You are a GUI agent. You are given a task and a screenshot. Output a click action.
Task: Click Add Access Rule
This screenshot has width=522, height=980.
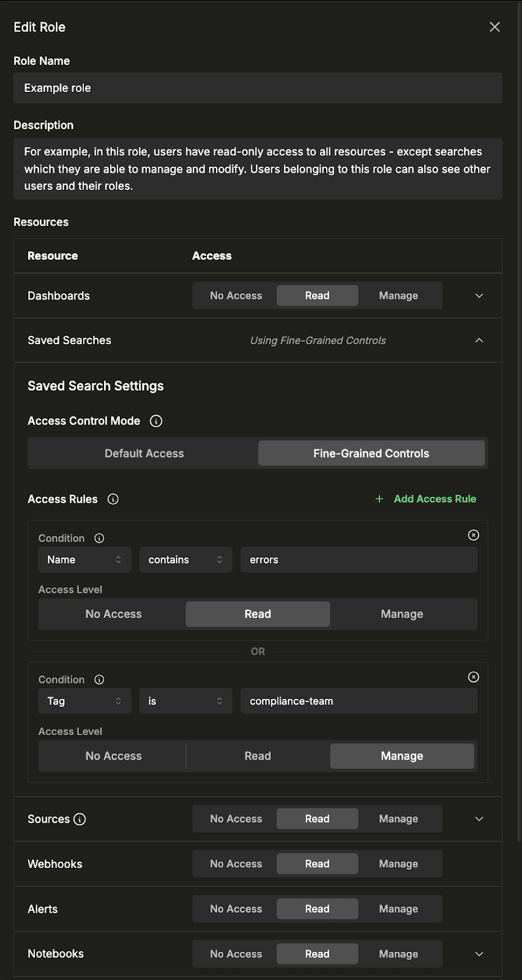pos(426,499)
